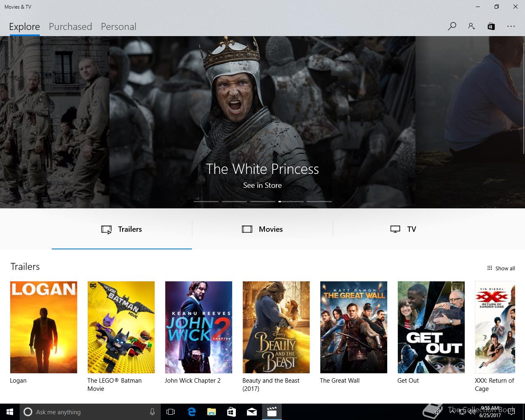Viewport: 525px width, 420px height.
Task: Open the Get Out poster
Action: (x=431, y=327)
